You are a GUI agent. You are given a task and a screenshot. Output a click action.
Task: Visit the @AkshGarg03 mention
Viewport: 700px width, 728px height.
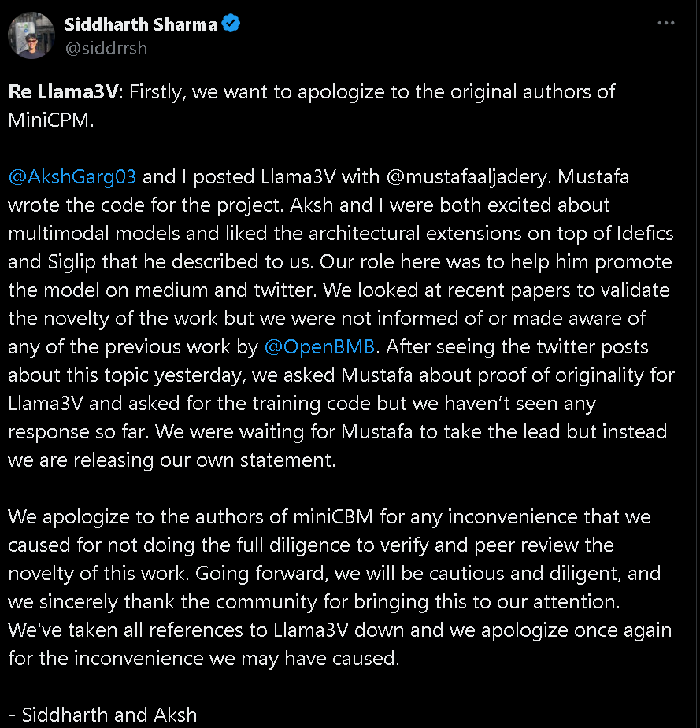(72, 176)
